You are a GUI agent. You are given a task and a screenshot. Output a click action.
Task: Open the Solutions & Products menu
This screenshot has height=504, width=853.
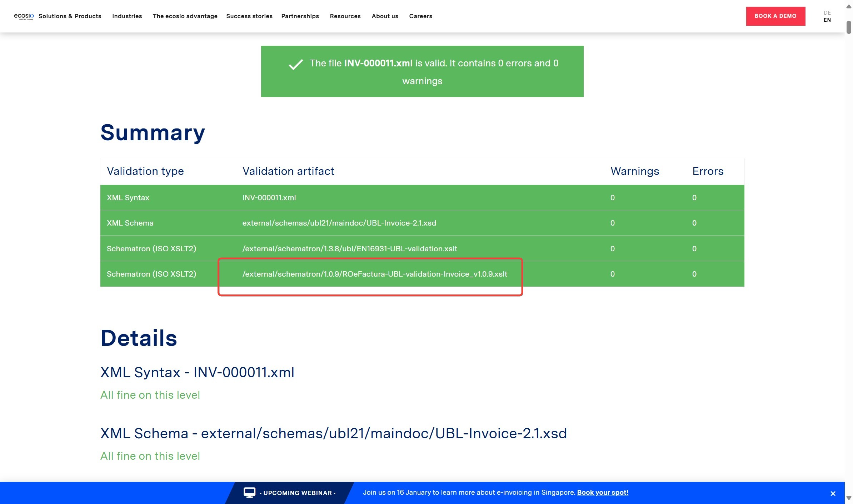[x=70, y=16]
